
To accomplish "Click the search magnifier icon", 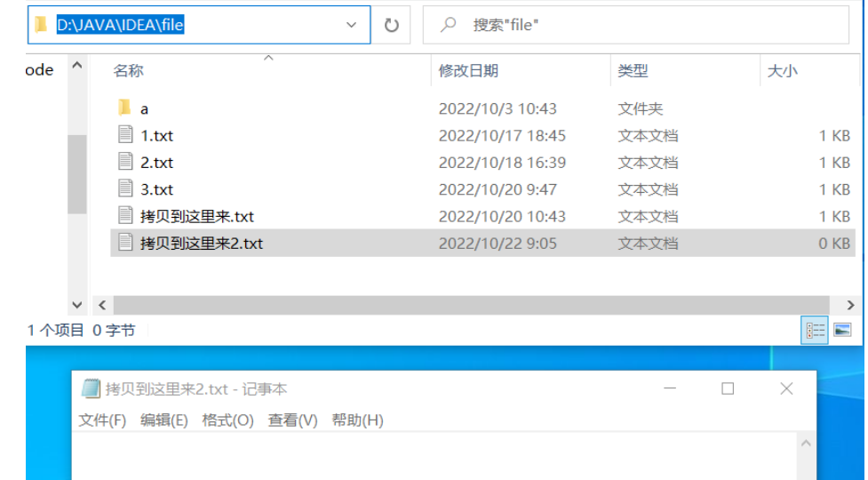I will coord(449,24).
